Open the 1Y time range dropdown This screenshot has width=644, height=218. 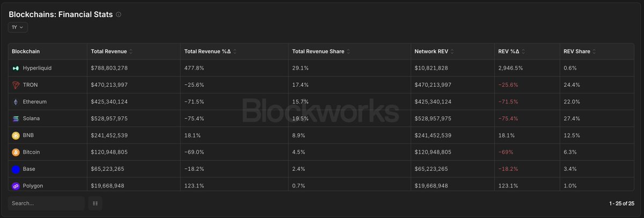tap(18, 27)
